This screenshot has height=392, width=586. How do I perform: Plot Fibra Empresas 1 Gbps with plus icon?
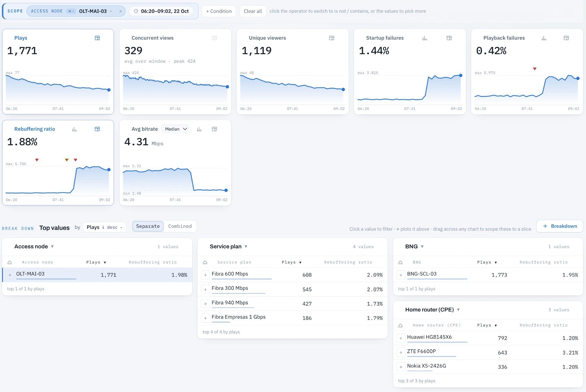click(x=205, y=318)
